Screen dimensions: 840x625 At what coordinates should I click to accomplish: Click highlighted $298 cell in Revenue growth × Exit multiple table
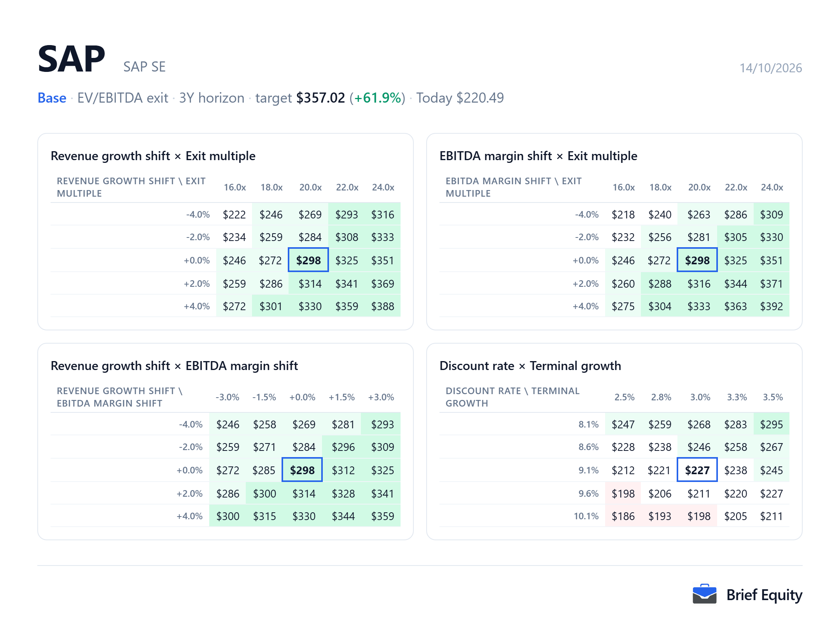[308, 260]
